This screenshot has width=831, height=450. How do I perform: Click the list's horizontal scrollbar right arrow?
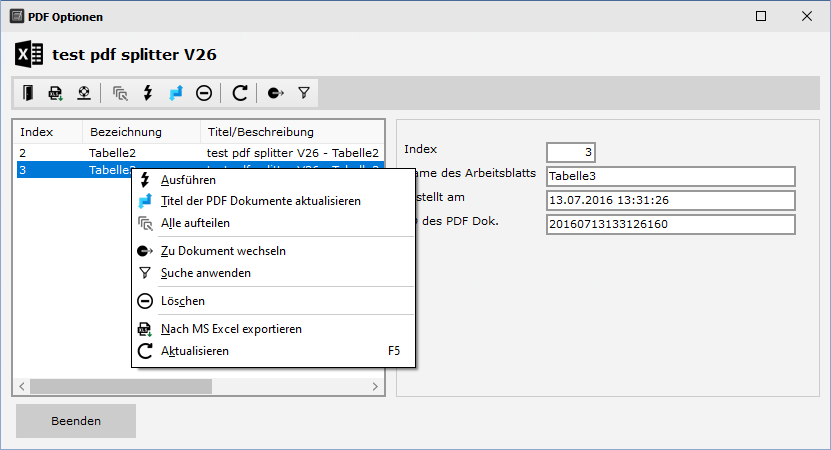(376, 386)
